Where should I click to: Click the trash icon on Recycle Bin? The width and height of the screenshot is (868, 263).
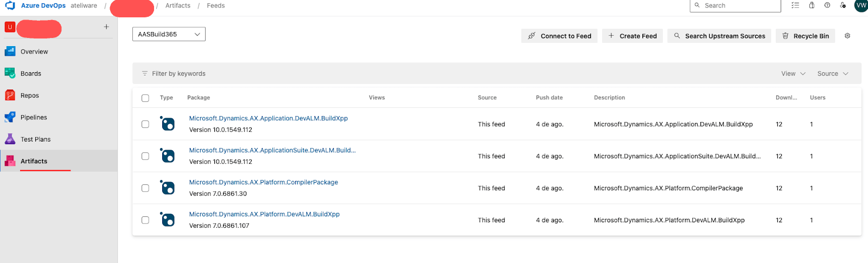coord(786,36)
